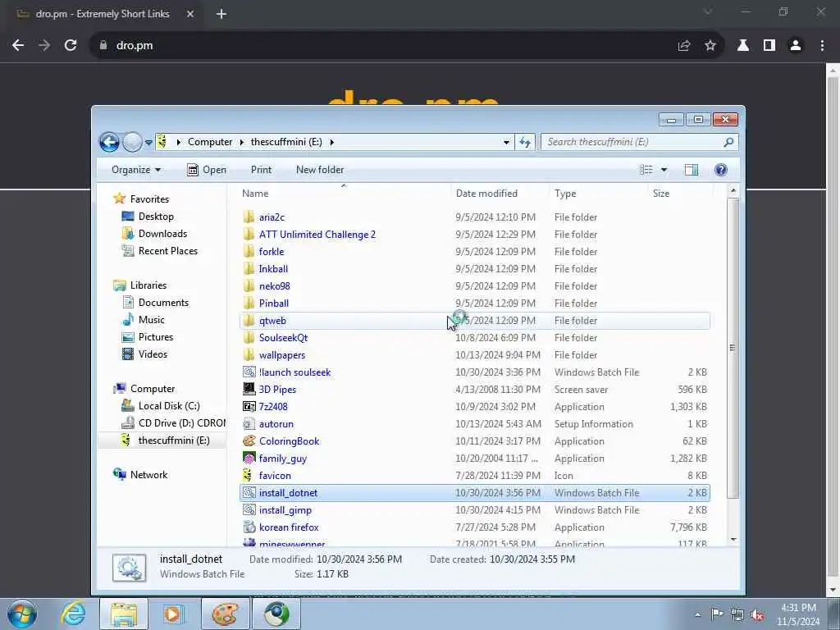840x630 pixels.
Task: Click the Open toolbar button
Action: click(207, 170)
